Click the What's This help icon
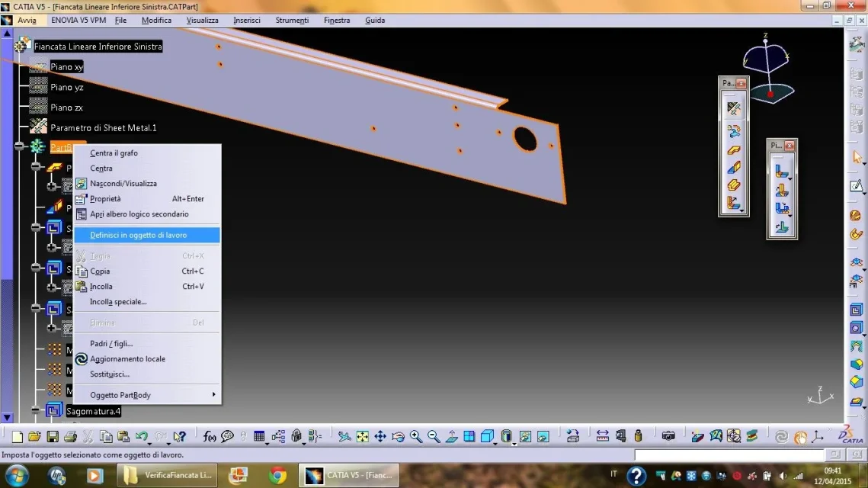The height and width of the screenshot is (488, 868). click(x=179, y=436)
